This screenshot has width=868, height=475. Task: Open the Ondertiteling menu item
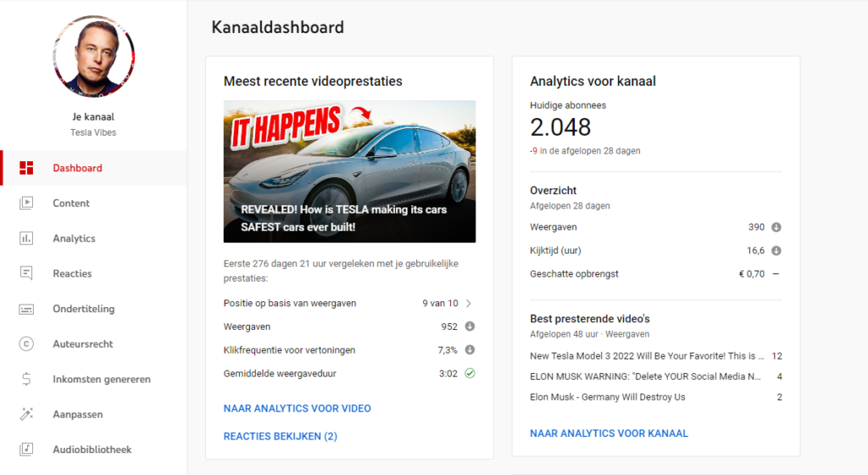(x=83, y=309)
